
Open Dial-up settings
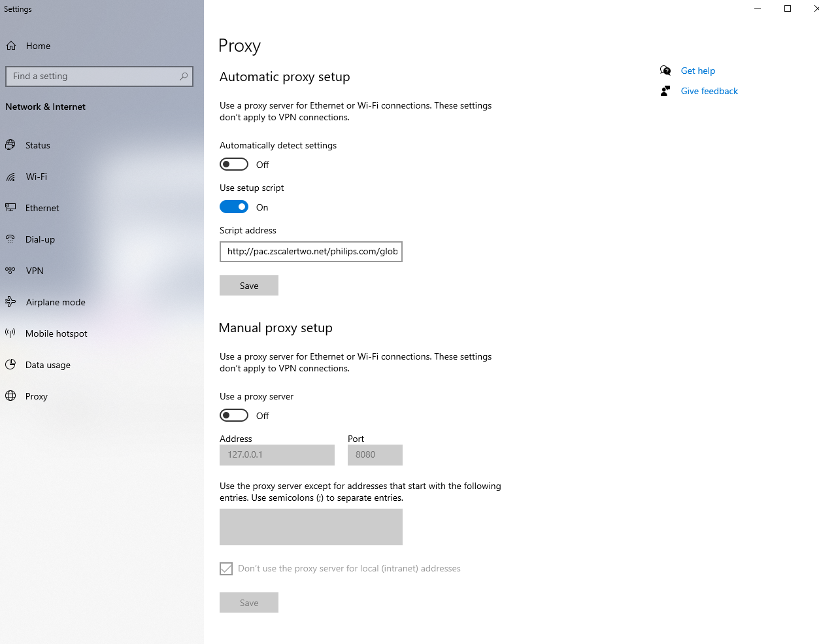40,239
